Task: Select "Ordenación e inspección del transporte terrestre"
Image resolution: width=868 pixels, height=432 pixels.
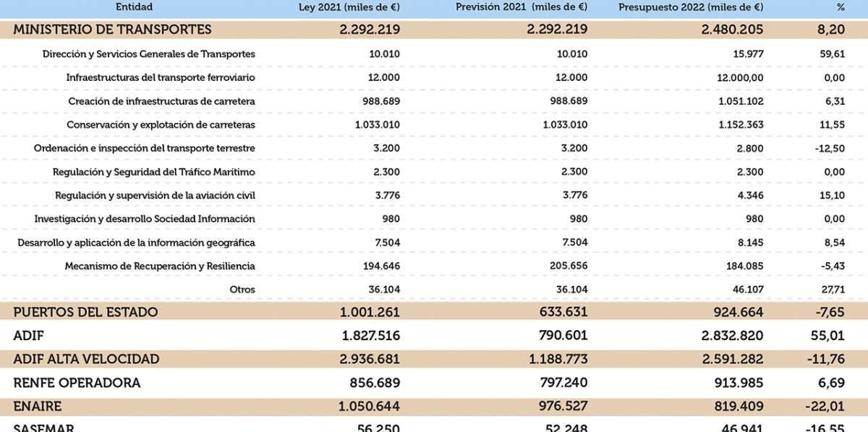Action: [145, 148]
